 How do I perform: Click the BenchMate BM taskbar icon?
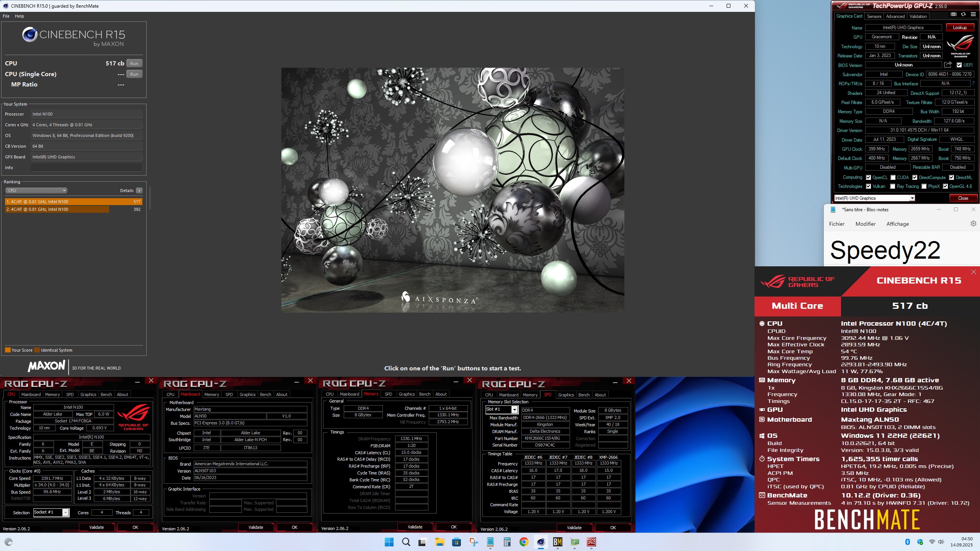coord(557,542)
